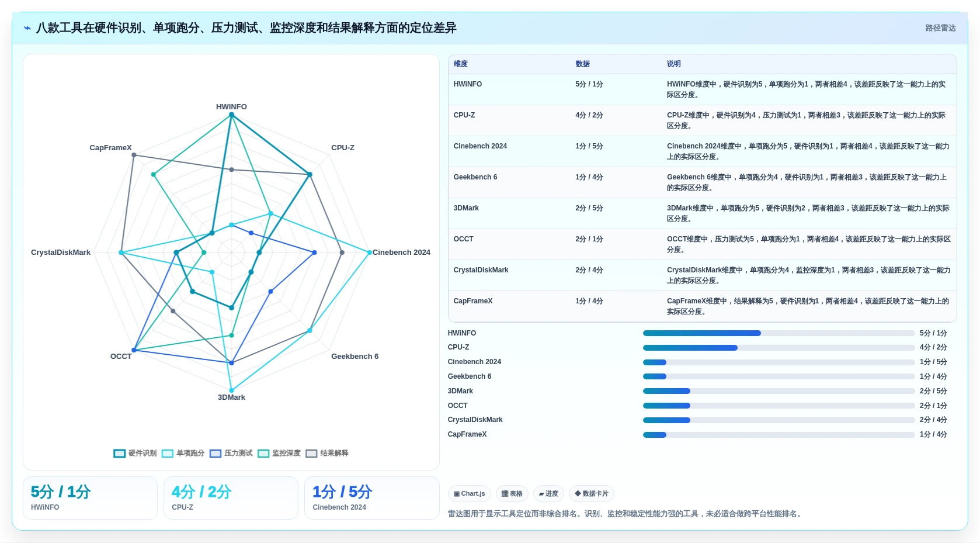The height and width of the screenshot is (543, 980).
Task: Click the 数据卡片 tag chip
Action: click(x=592, y=494)
